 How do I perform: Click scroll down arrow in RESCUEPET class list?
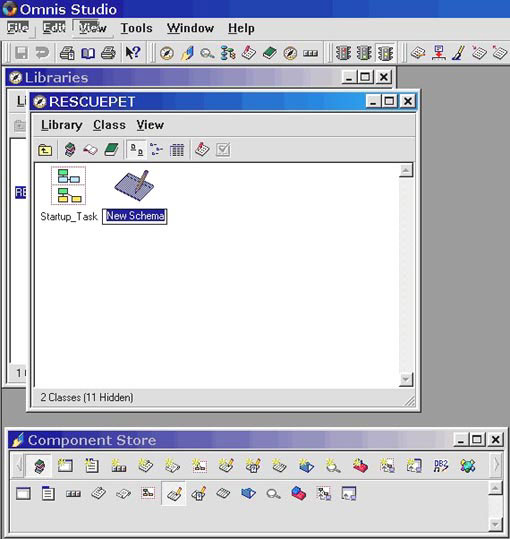406,380
